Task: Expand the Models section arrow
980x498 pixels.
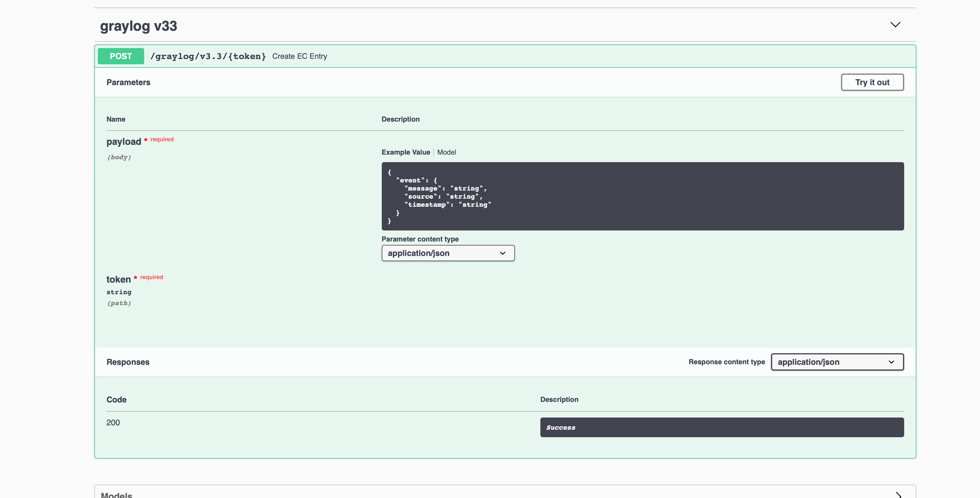Action: (x=898, y=495)
